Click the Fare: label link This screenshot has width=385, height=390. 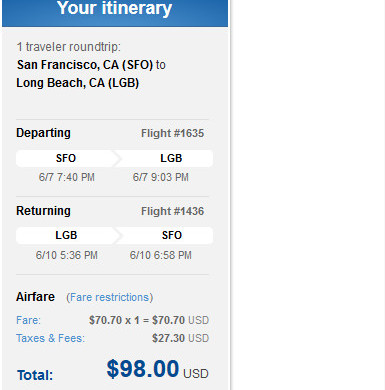point(28,320)
